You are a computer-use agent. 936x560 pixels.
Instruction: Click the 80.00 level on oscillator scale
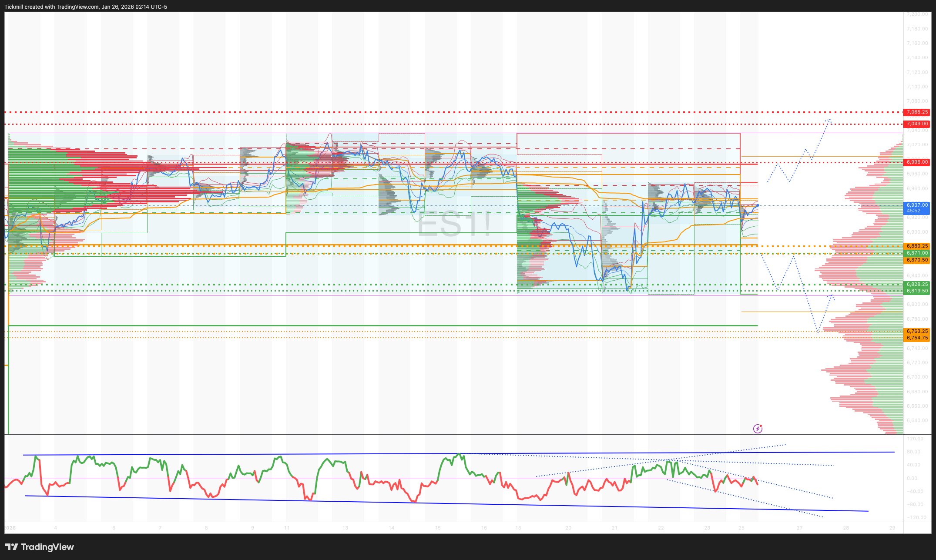pyautogui.click(x=913, y=452)
